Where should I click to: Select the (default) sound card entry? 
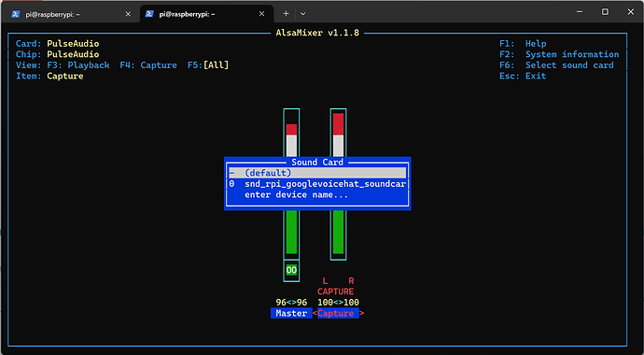[x=317, y=173]
